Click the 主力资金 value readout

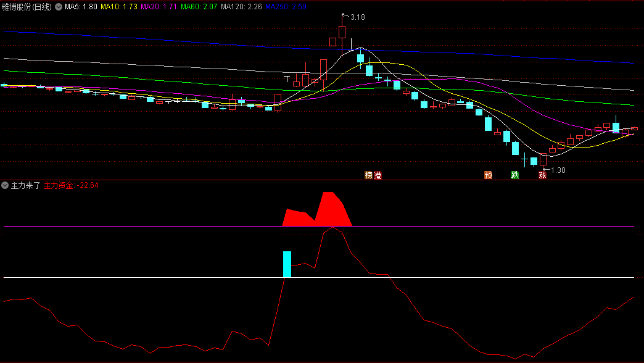click(x=71, y=185)
